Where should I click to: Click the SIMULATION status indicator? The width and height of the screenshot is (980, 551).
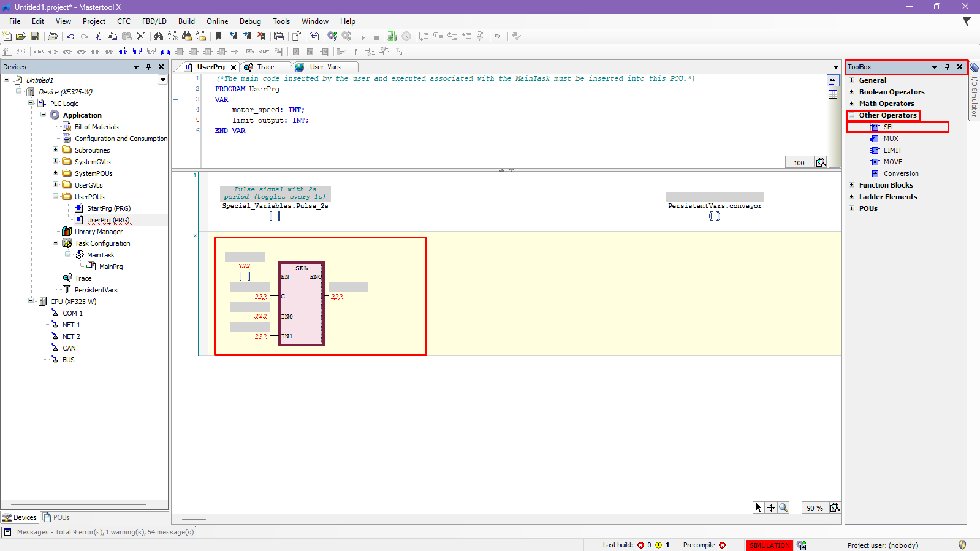point(769,545)
